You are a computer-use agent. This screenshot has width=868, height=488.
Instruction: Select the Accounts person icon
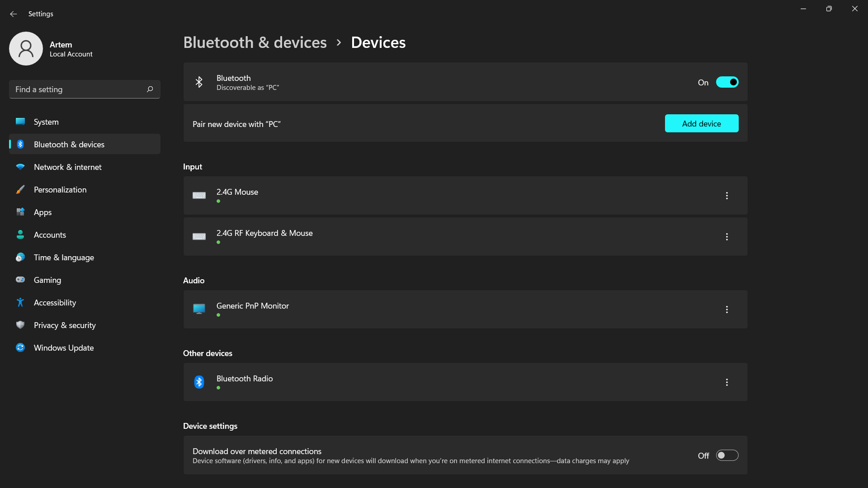20,235
